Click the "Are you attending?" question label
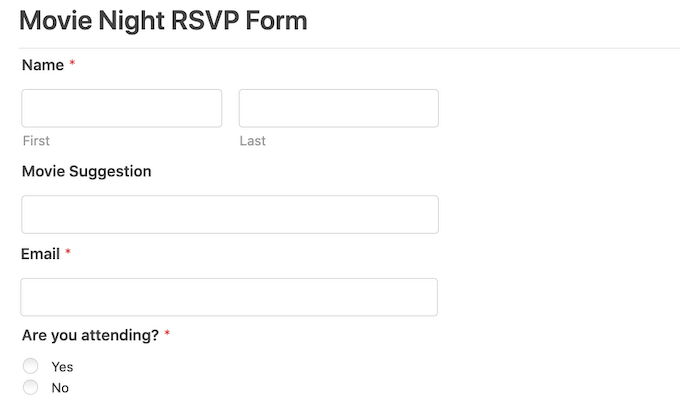Image resolution: width=680 pixels, height=400 pixels. click(x=90, y=336)
